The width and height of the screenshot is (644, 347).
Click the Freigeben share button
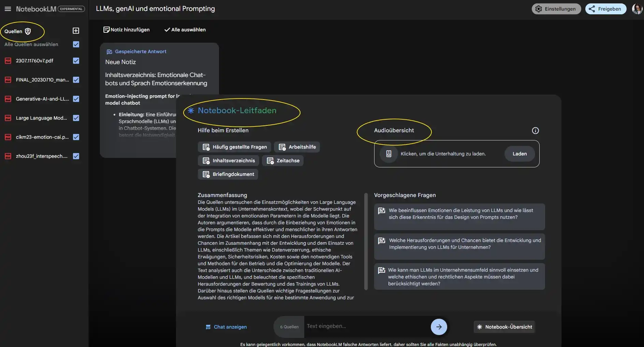point(606,9)
